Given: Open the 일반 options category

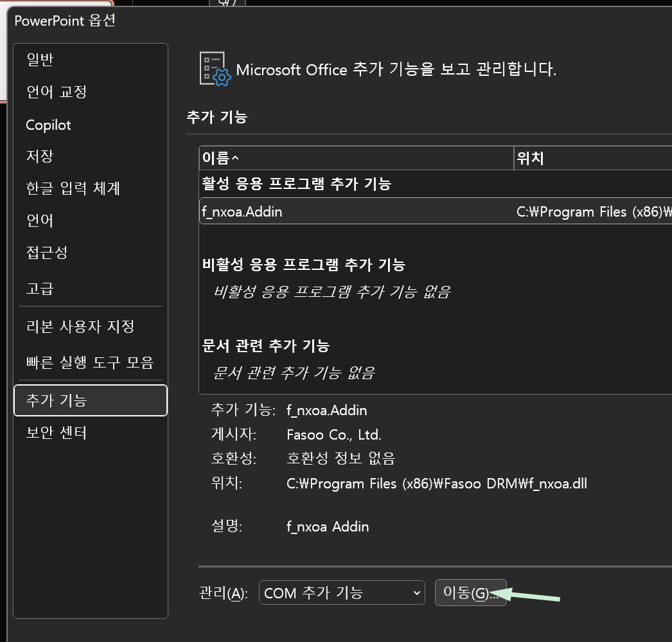Looking at the screenshot, I should [40, 60].
